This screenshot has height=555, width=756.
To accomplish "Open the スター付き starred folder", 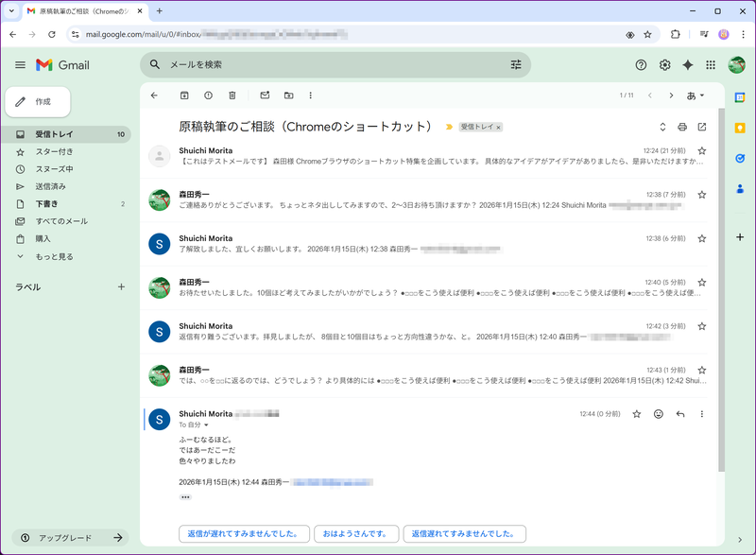I will [66, 152].
